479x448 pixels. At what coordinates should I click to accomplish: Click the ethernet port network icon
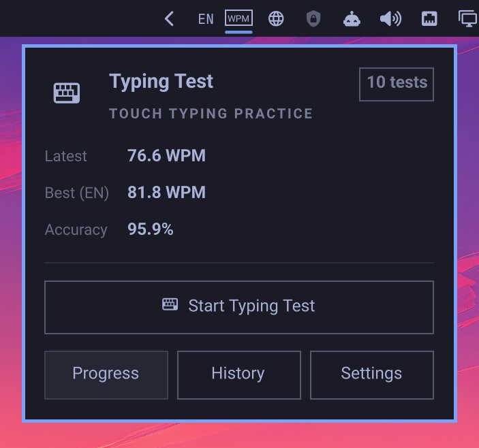coord(429,19)
